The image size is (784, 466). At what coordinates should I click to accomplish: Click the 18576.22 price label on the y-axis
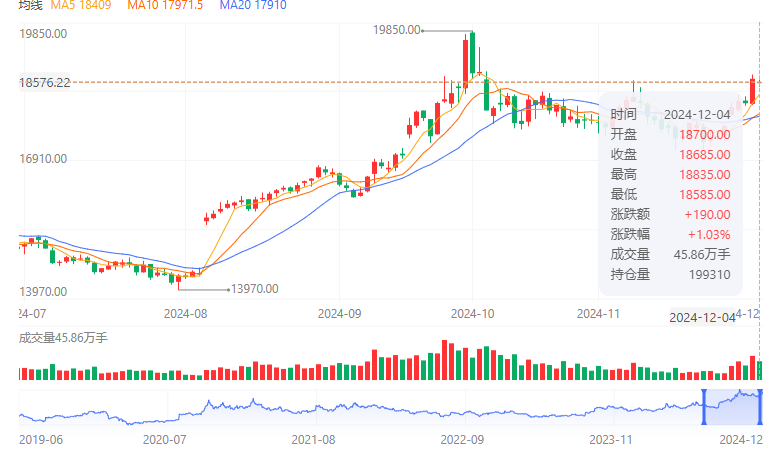[x=44, y=83]
